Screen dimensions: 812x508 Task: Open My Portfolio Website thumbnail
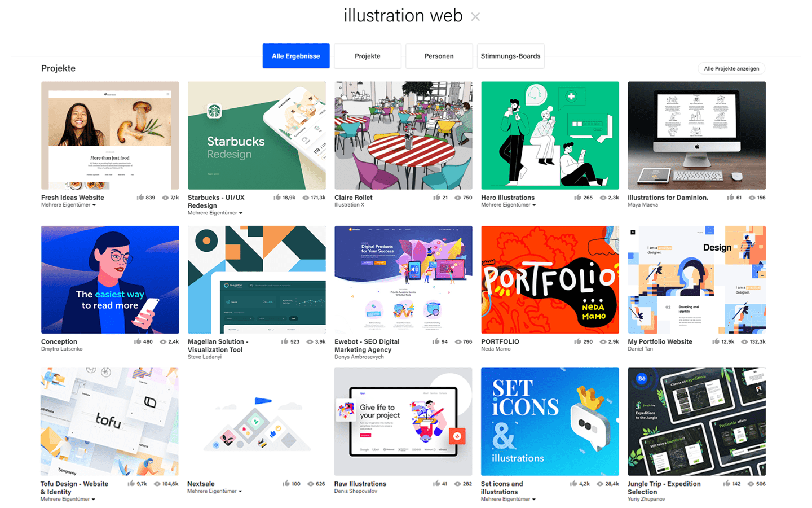click(696, 279)
